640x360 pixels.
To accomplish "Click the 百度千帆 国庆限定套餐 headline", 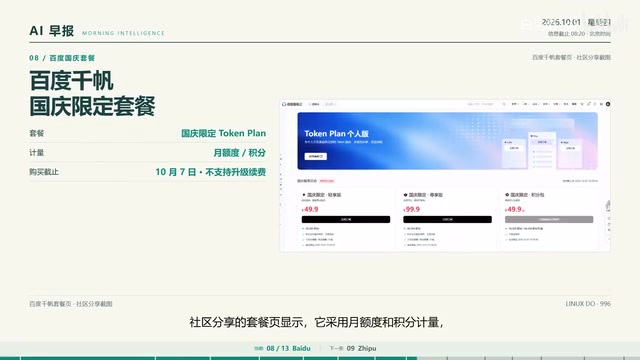I will click(x=92, y=93).
